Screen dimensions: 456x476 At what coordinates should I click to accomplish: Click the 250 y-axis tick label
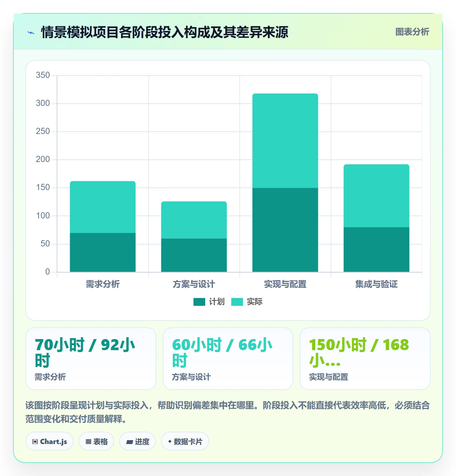click(43, 131)
